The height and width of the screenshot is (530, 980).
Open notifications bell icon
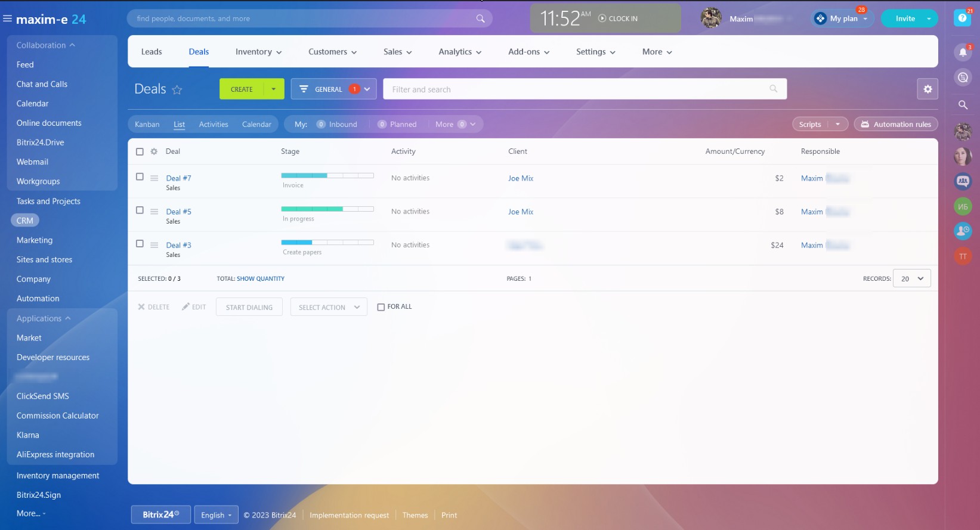(x=963, y=52)
